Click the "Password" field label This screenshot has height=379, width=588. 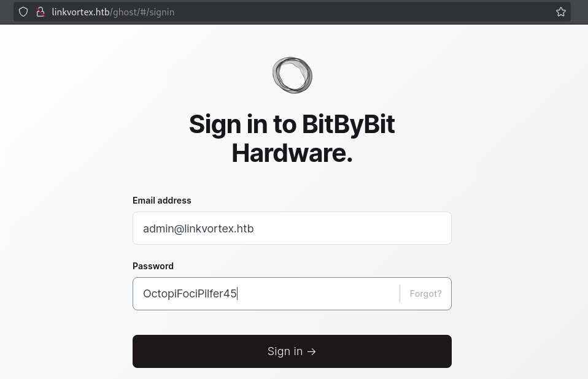pyautogui.click(x=153, y=266)
